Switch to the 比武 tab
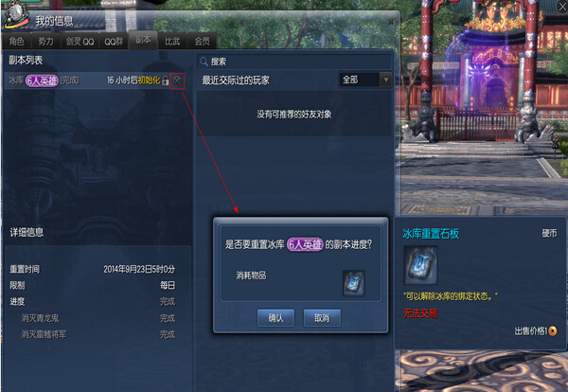 pos(172,42)
